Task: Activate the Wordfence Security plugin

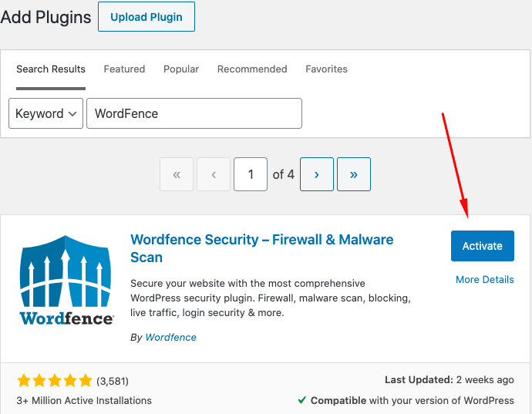Action: pos(483,246)
